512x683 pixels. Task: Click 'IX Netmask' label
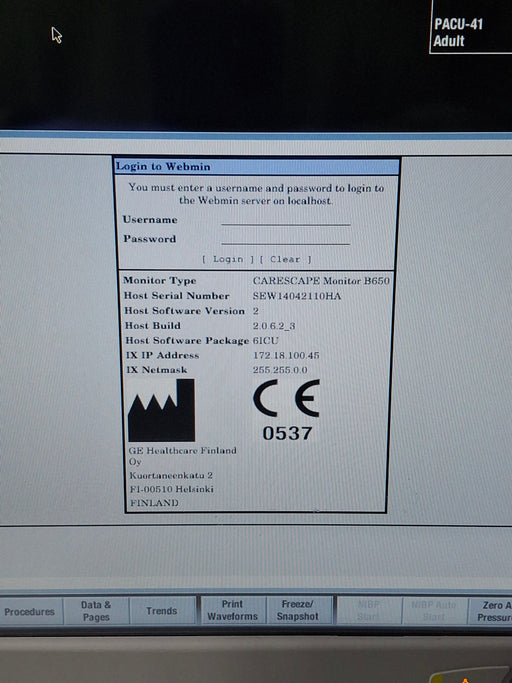(156, 369)
